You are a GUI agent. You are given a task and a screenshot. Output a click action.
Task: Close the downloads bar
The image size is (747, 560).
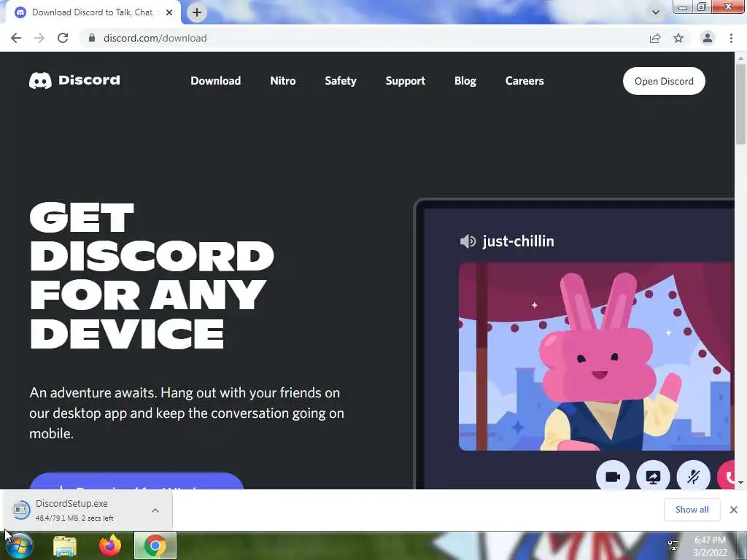[734, 510]
